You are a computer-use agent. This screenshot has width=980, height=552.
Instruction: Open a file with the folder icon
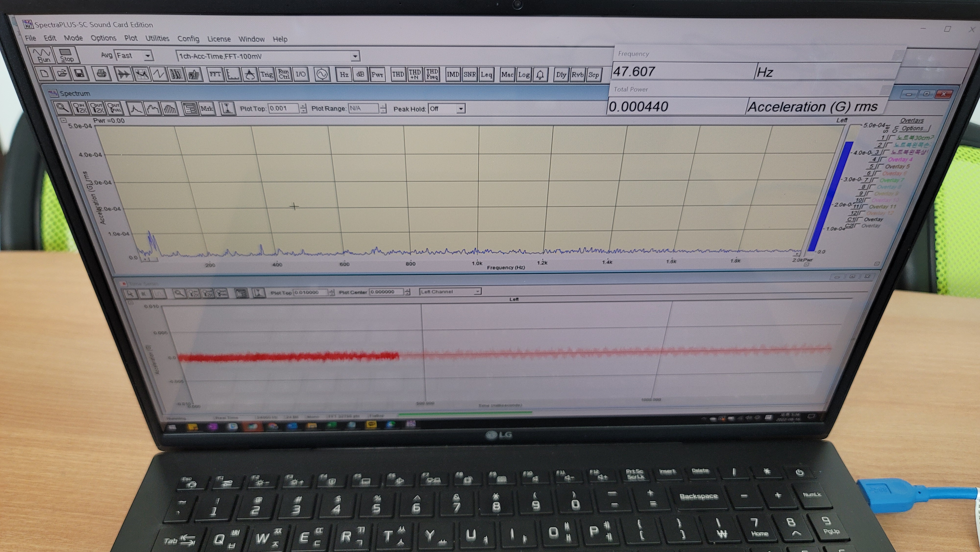[62, 74]
